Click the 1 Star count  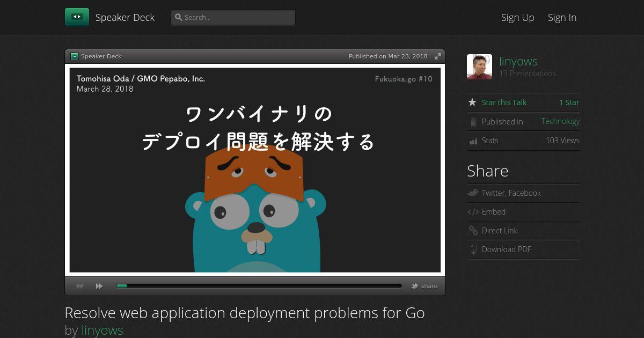coord(569,102)
